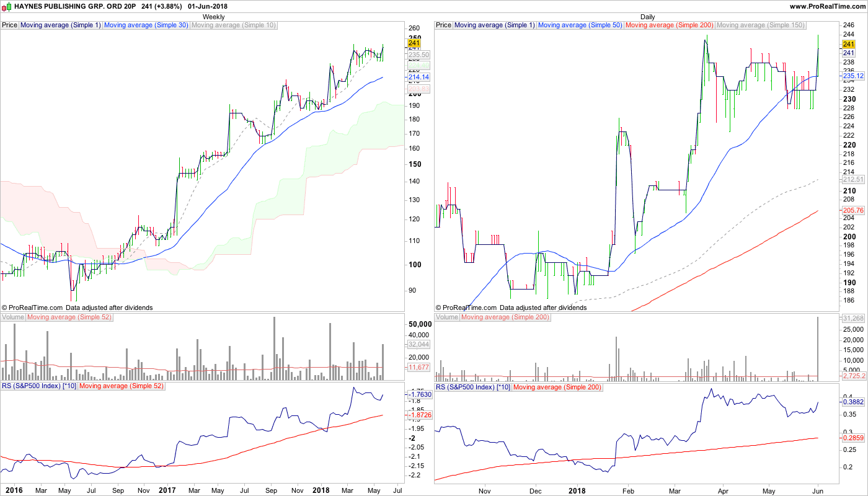Viewport: 868px width, 496px height.
Task: Click the 150 level on Weekly price axis
Action: click(x=415, y=164)
